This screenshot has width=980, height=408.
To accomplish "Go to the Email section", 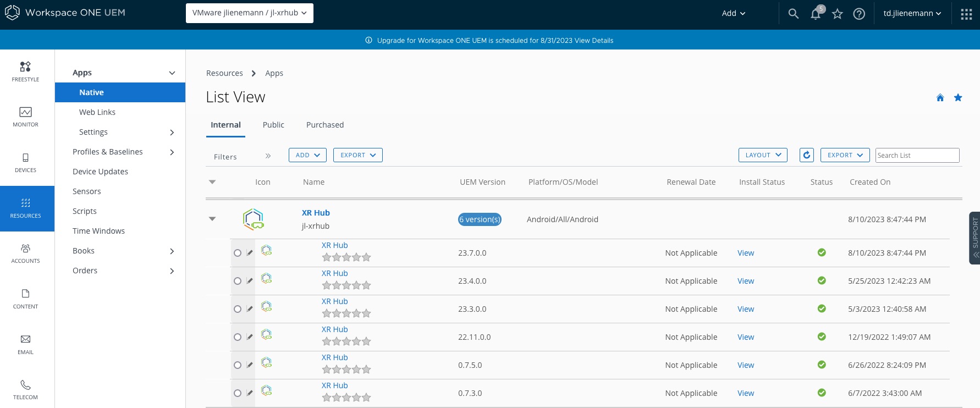I will pos(26,345).
